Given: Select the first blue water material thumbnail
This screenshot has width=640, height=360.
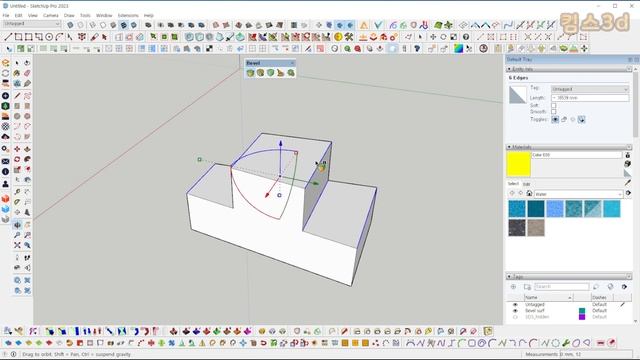Looking at the screenshot, I should tap(517, 209).
